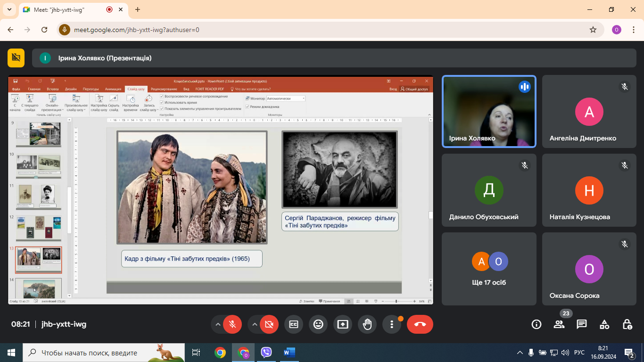
Task: Select the 'Ще 17 осіб' tile
Action: click(x=489, y=269)
